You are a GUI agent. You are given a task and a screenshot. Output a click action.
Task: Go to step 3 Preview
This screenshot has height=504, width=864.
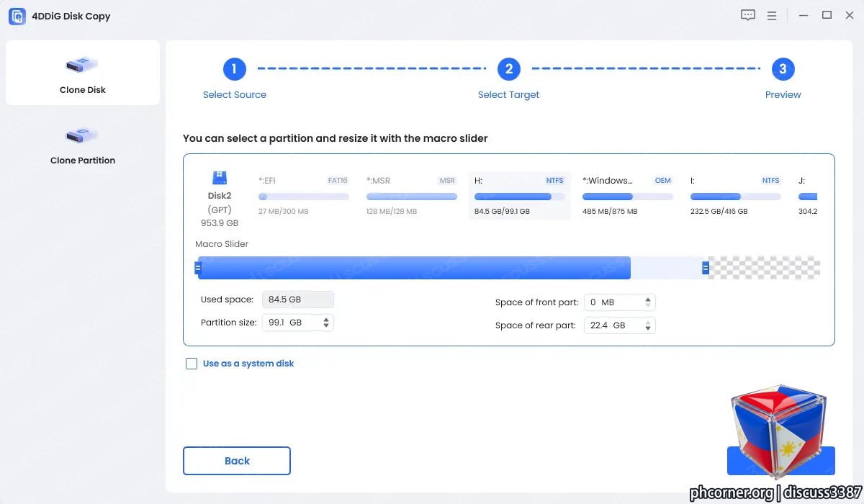pos(783,69)
